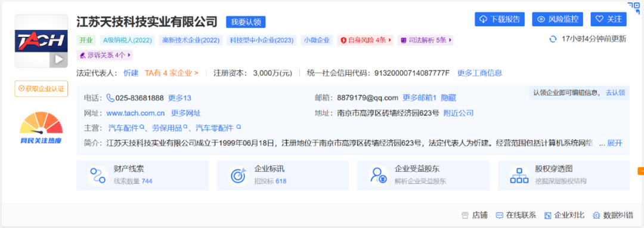Open website www.tach.com.cn
Image resolution: width=644 pixels, height=228 pixels.
click(x=135, y=113)
